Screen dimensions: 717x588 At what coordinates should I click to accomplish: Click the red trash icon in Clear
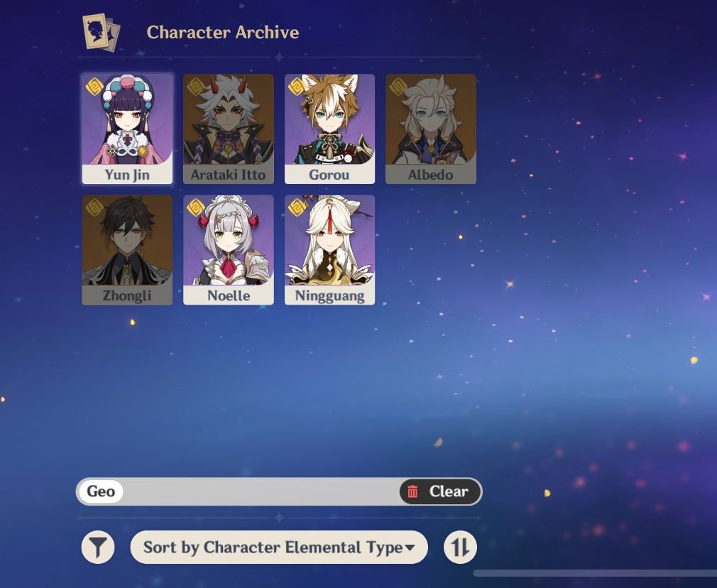click(x=412, y=491)
